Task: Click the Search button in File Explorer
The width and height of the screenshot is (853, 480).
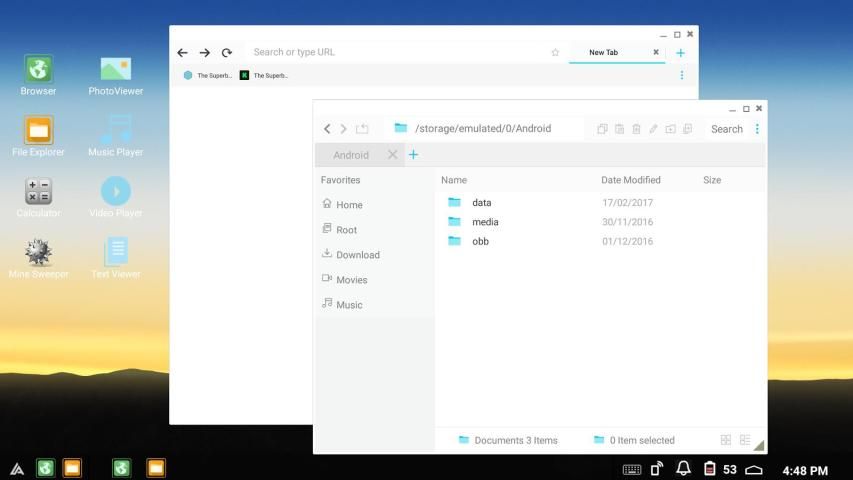Action: tap(727, 129)
